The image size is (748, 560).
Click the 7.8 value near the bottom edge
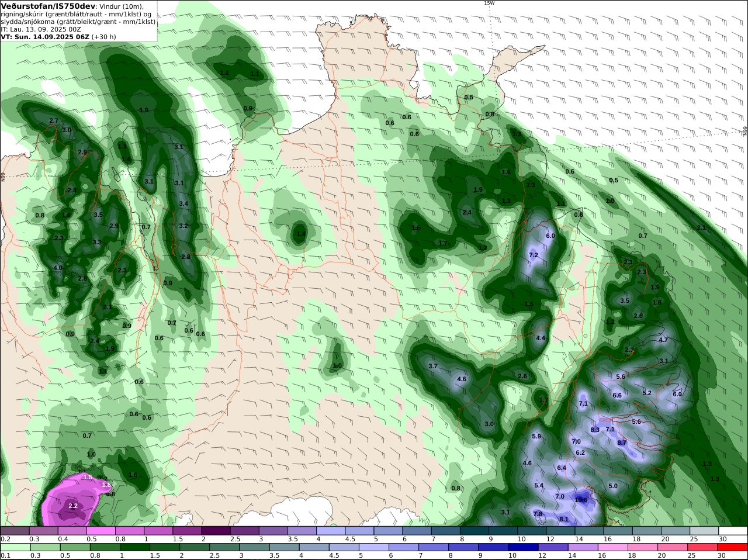pos(538,514)
